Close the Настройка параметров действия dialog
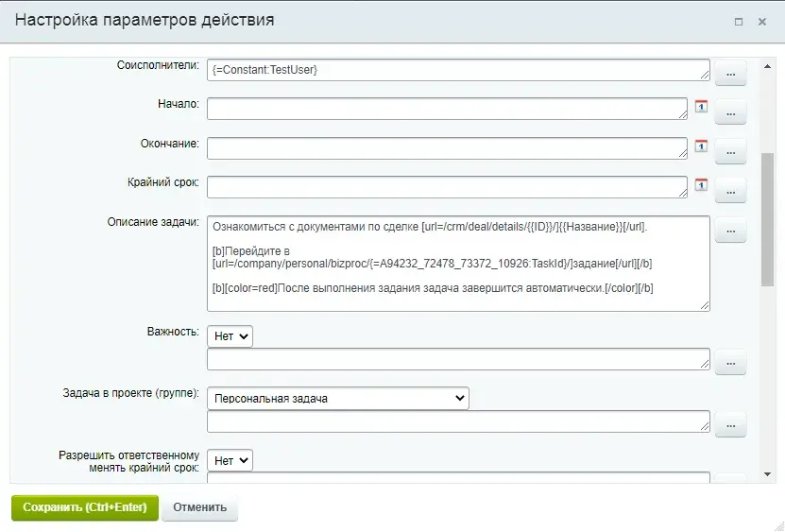This screenshot has height=532, width=785. click(762, 21)
